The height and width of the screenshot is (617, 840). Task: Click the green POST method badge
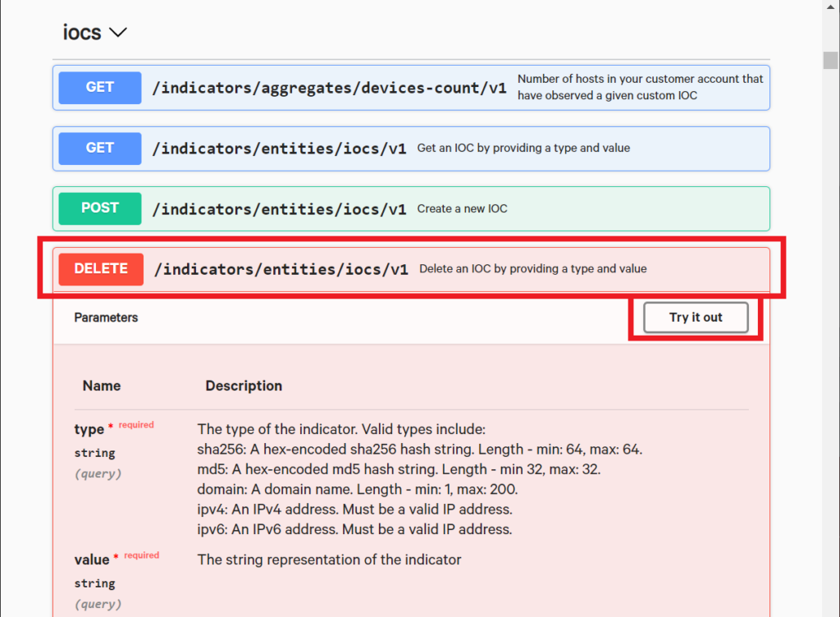(x=99, y=208)
